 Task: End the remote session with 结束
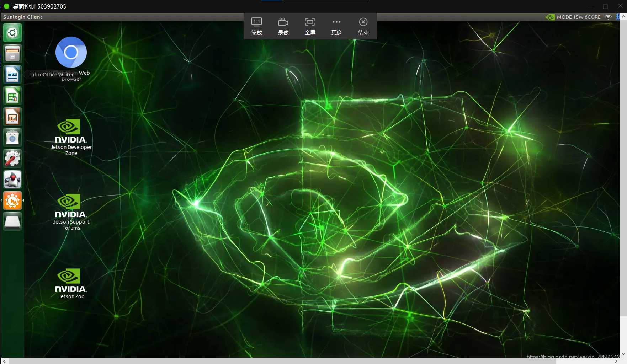[363, 26]
